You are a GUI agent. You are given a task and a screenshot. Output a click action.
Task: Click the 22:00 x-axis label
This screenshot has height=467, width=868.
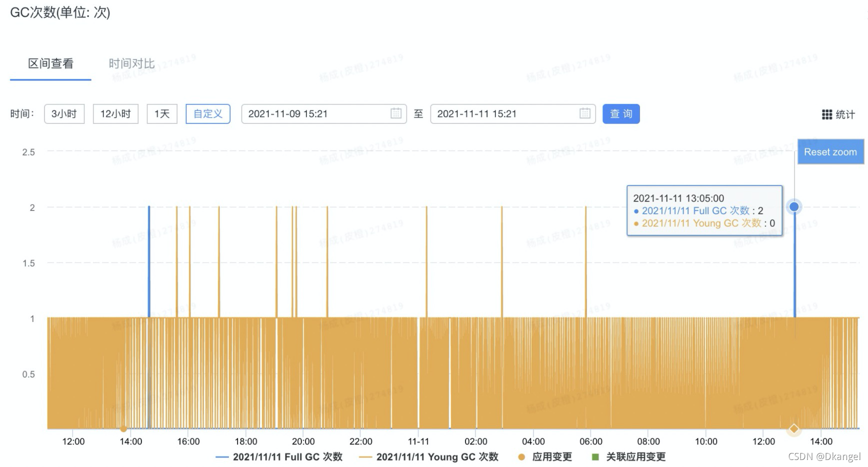(x=361, y=441)
